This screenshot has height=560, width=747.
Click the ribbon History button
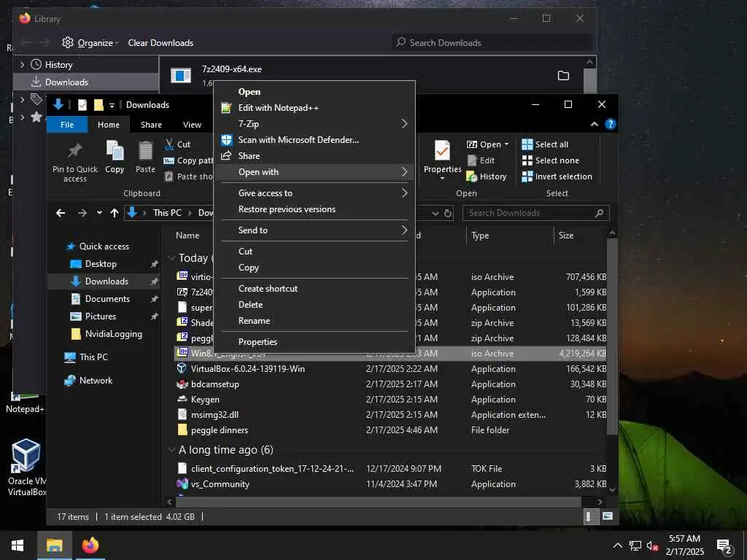point(487,176)
